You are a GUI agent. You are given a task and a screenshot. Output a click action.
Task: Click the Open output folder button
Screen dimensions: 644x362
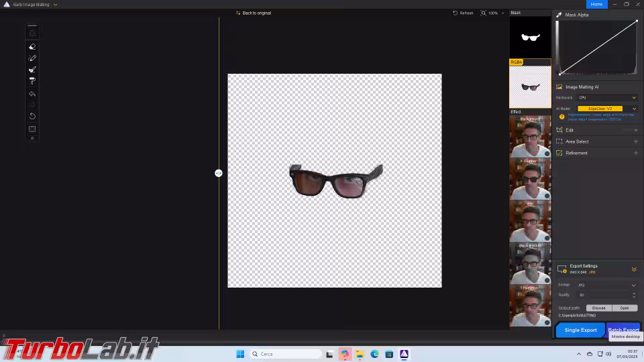point(625,308)
